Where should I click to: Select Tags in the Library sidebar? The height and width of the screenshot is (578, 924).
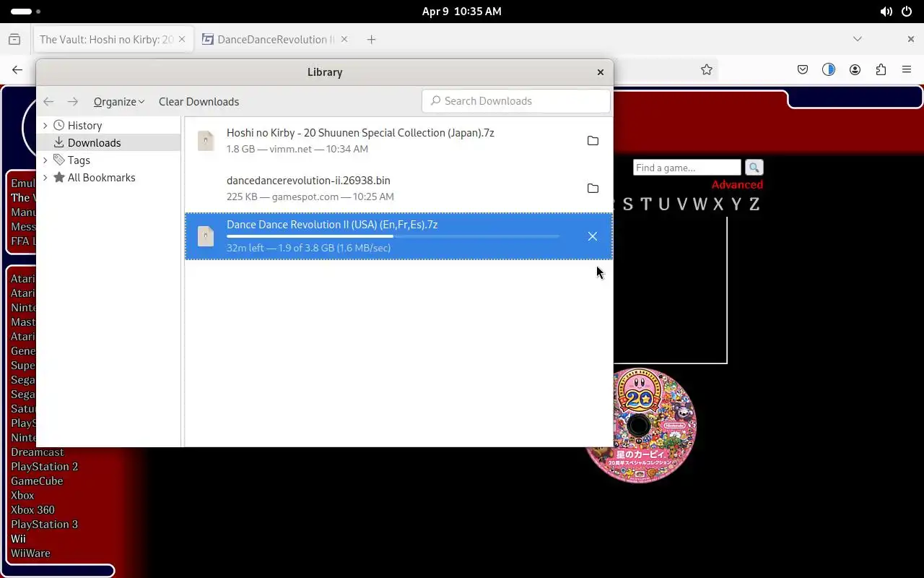coord(108,160)
